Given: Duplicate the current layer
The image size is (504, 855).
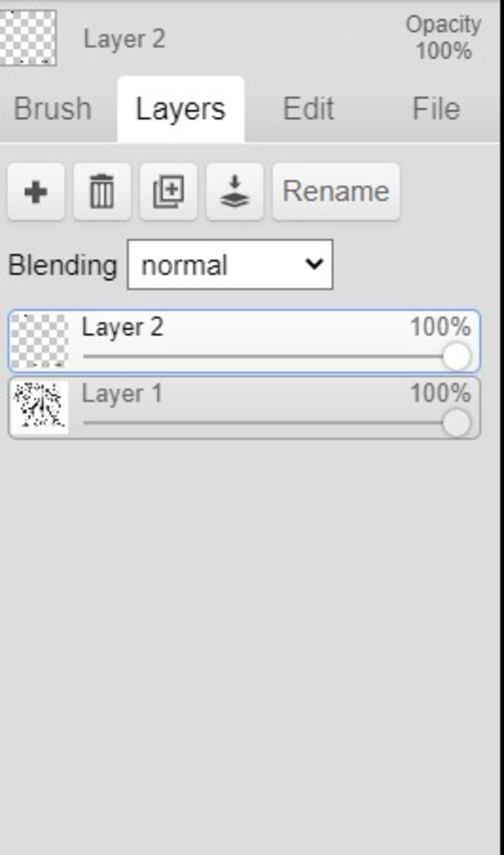Looking at the screenshot, I should 168,192.
